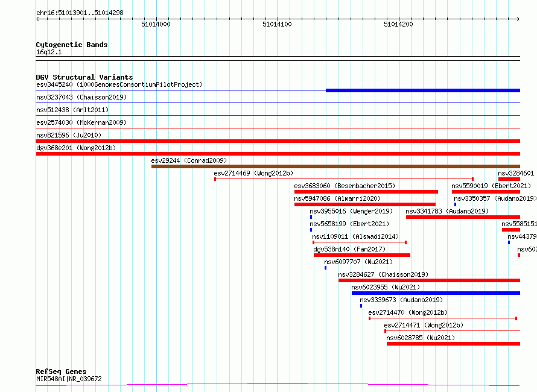This screenshot has height=392, width=537.
Task: Open nsv3339673 (Audano2019) label
Action: coord(401,300)
